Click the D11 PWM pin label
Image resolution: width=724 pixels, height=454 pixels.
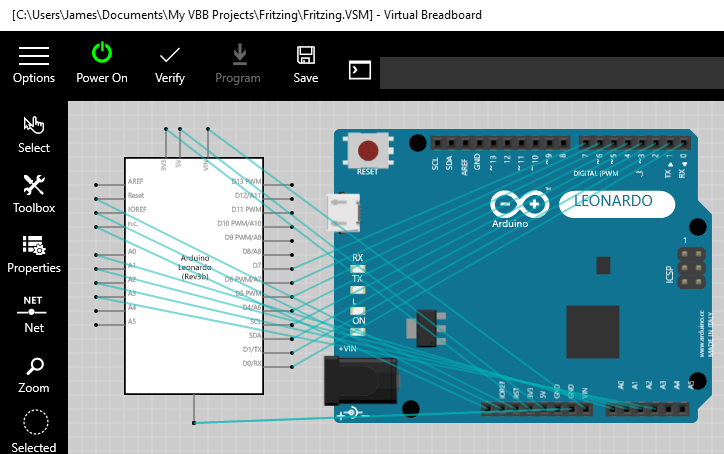247,209
